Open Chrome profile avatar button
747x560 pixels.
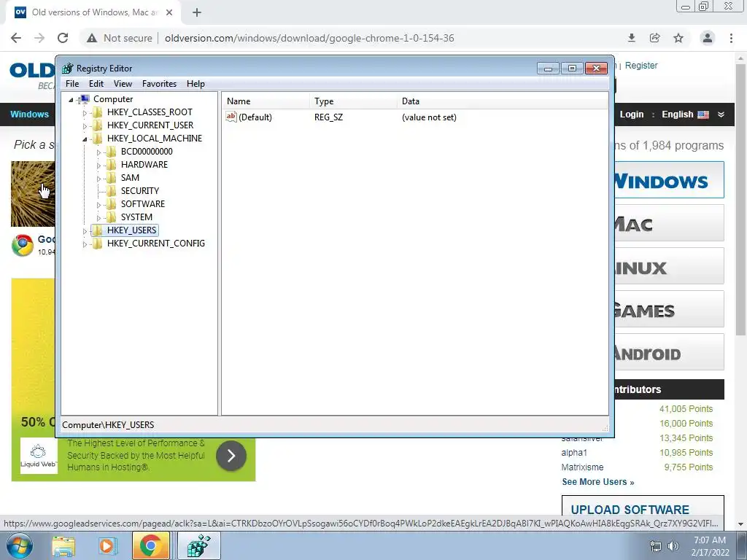point(708,38)
